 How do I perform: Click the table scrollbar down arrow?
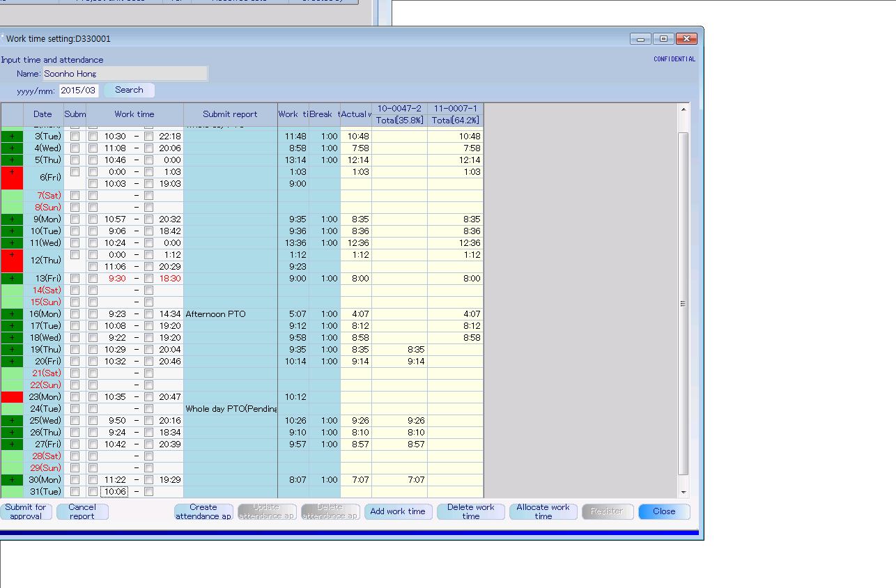point(683,492)
